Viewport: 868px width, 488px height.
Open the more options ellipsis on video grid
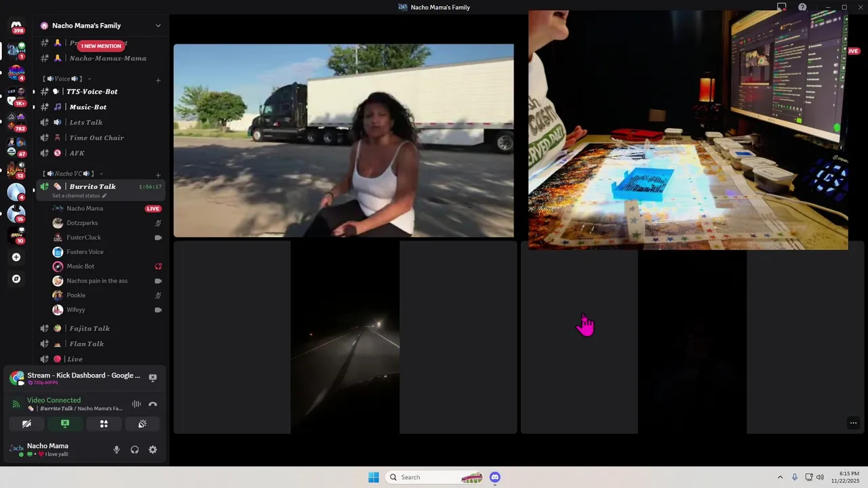click(x=853, y=423)
